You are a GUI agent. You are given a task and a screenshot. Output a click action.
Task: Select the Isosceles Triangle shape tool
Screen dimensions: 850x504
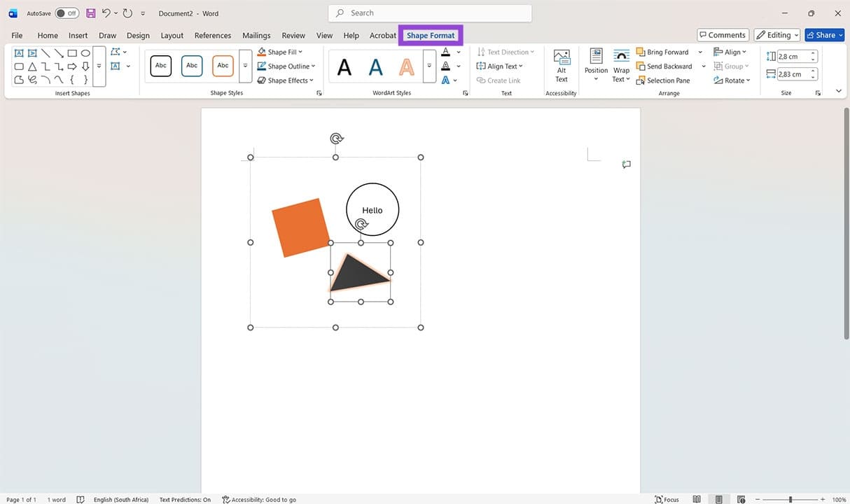point(32,66)
